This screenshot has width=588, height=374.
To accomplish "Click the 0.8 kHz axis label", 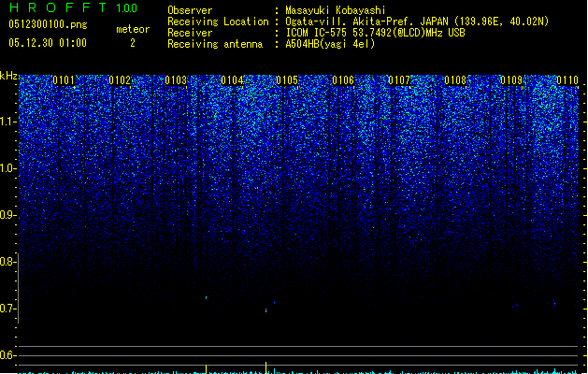I will coord(7,262).
